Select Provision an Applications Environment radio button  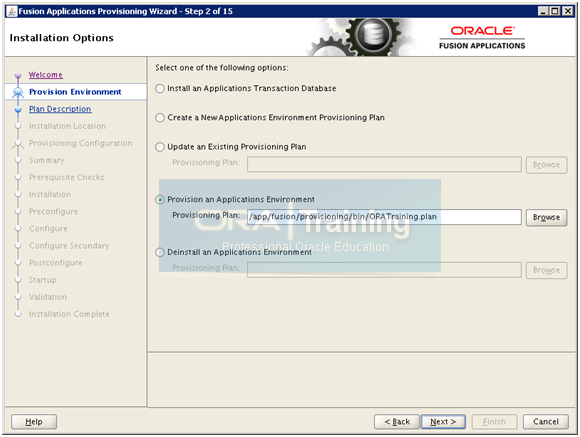pyautogui.click(x=160, y=200)
